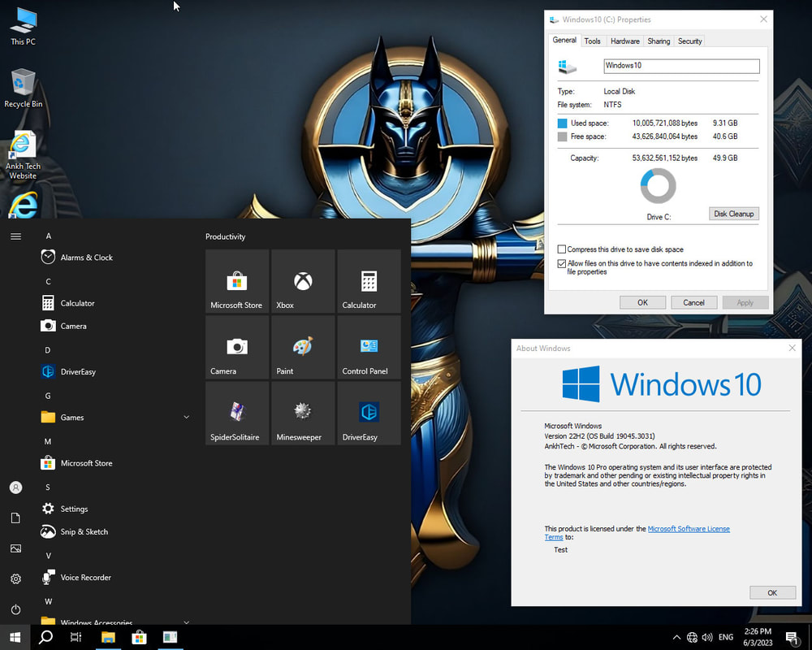This screenshot has height=650, width=812.
Task: Launch DriverEasy from the Start menu tiles
Action: [368, 413]
